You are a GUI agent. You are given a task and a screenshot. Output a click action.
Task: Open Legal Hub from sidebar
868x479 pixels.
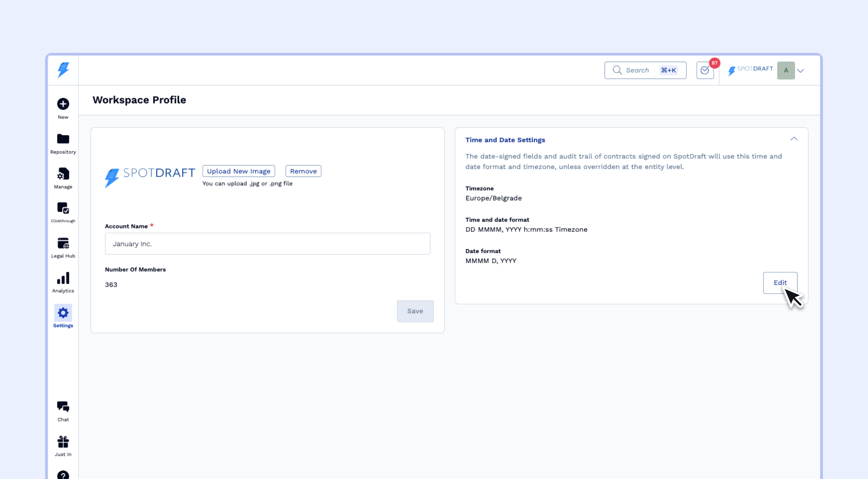pyautogui.click(x=63, y=243)
